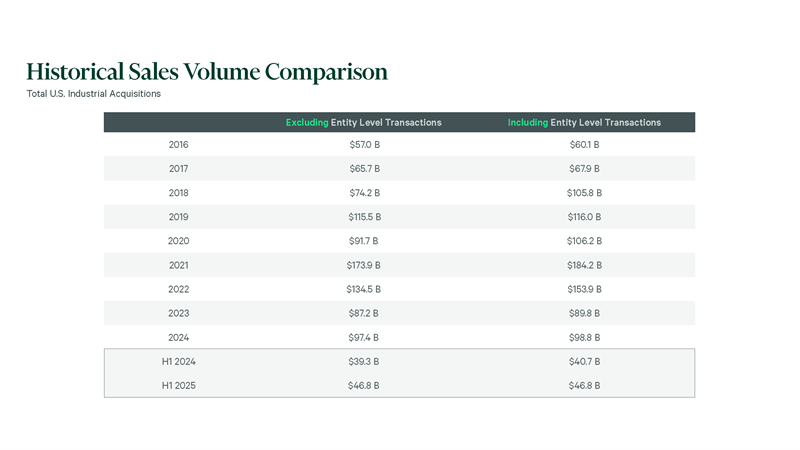Select the Including Entity Level Transactions header
800x450 pixels.
pos(584,122)
